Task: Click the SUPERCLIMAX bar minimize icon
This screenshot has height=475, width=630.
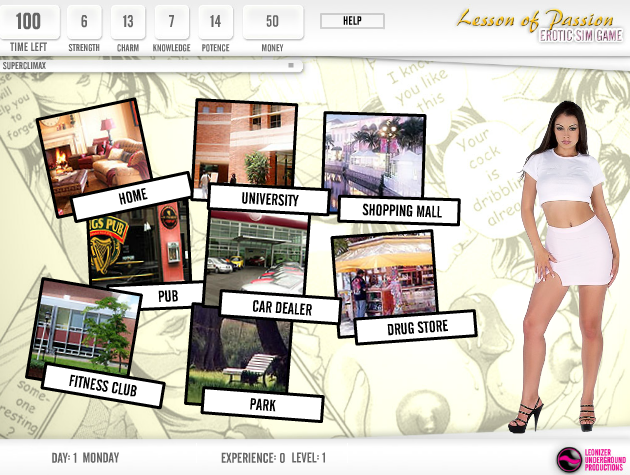Action: point(291,65)
